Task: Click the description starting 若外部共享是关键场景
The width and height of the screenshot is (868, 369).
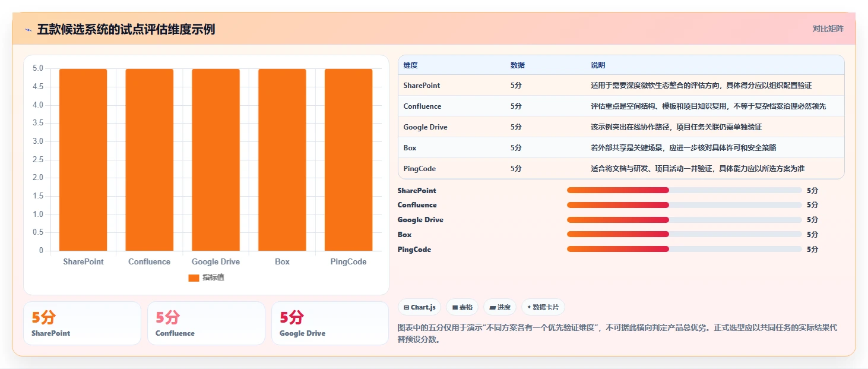Action: (x=683, y=148)
